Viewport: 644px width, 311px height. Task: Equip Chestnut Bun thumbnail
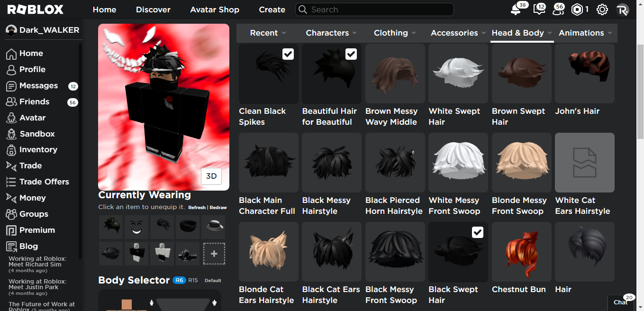pyautogui.click(x=521, y=252)
